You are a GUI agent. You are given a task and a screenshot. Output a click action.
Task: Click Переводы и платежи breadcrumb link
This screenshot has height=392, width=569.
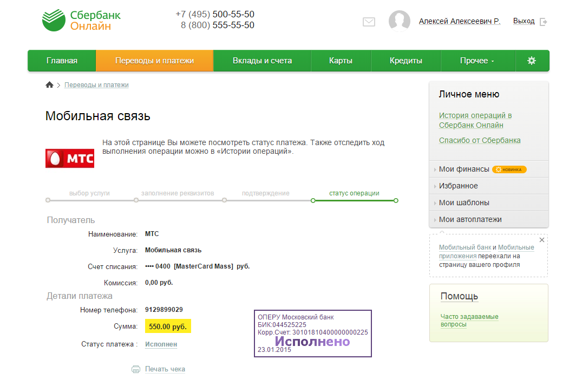tap(96, 85)
